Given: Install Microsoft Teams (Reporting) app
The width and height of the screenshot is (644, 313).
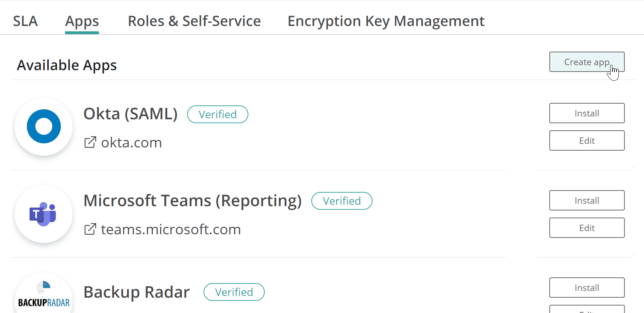Looking at the screenshot, I should [587, 200].
